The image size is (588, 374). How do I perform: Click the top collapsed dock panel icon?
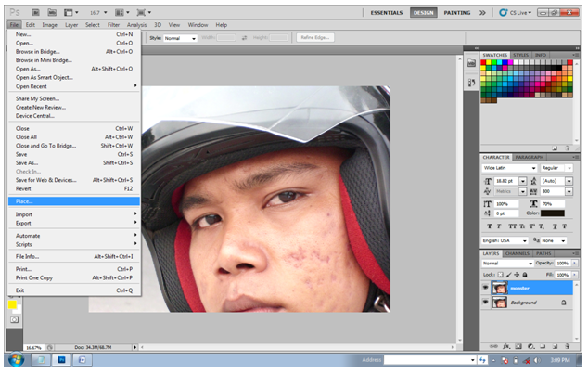click(x=471, y=63)
